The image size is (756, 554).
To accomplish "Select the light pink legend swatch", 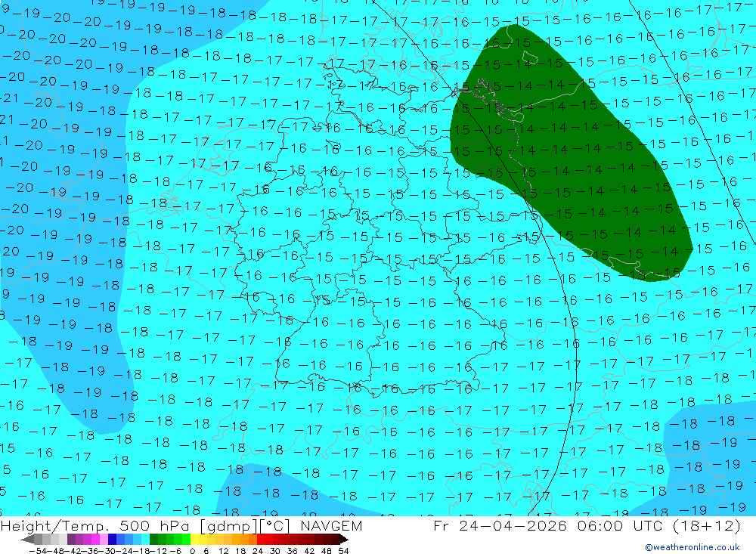I will [104, 540].
